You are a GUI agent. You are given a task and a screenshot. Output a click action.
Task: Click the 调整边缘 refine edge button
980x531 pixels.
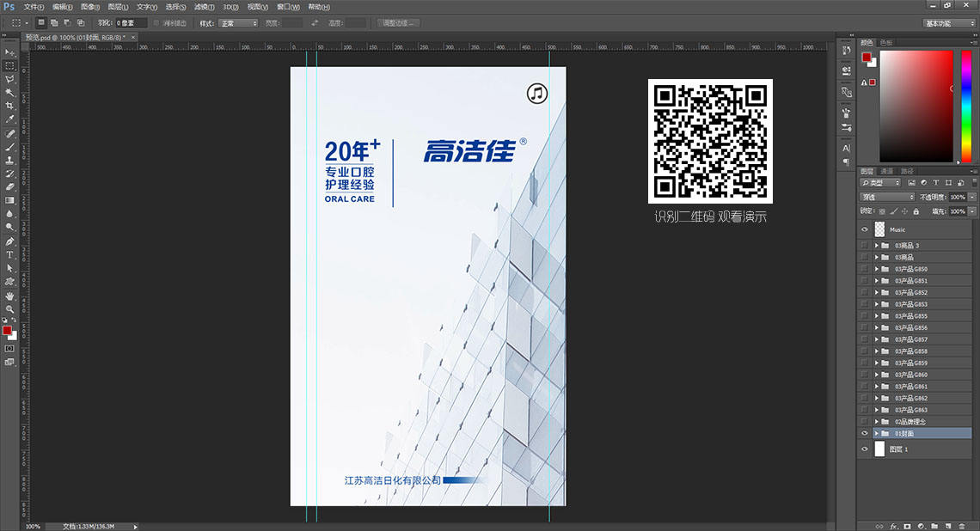tap(398, 23)
